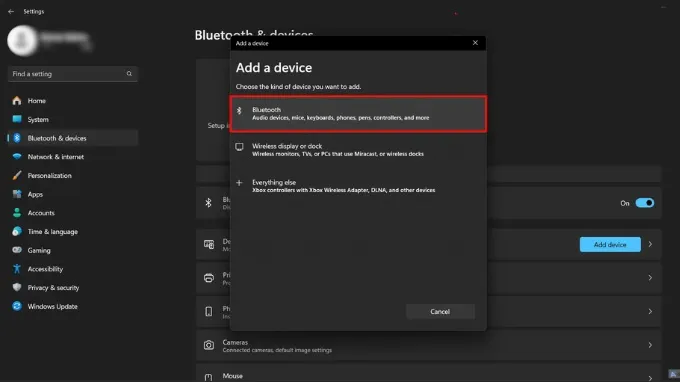
Task: Select the Everything else option
Action: tap(358, 186)
